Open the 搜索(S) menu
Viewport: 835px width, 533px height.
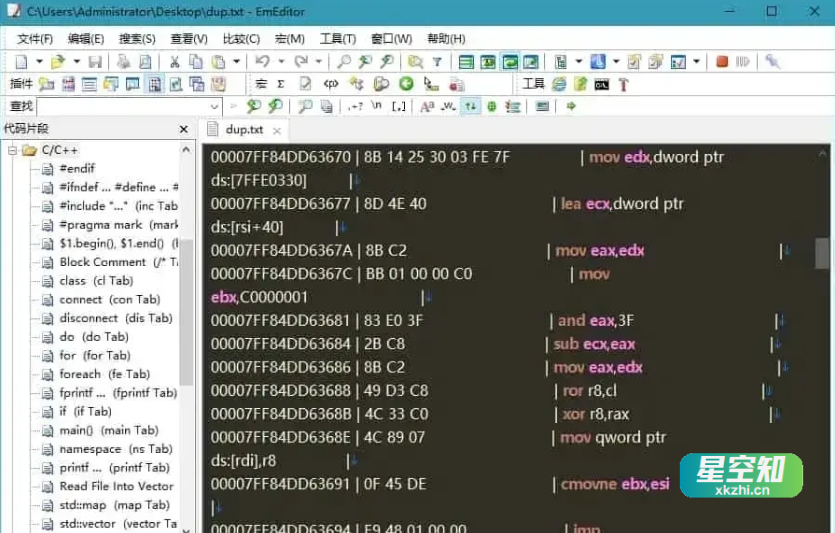click(x=137, y=39)
